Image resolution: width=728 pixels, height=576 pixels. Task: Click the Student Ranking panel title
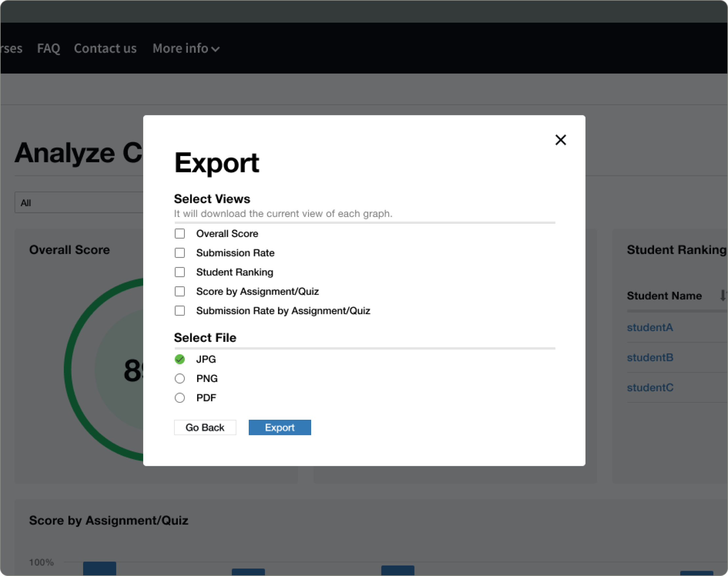point(676,250)
